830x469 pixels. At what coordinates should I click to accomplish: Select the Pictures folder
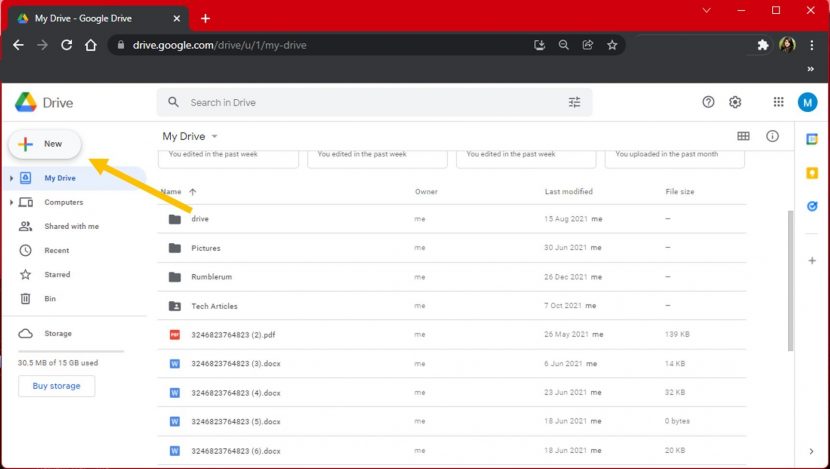(452, 248)
